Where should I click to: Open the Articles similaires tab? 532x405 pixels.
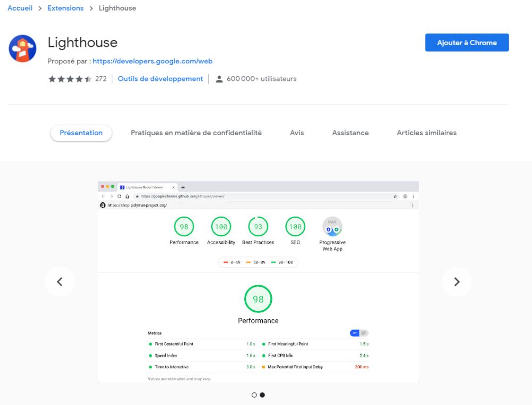(x=427, y=133)
